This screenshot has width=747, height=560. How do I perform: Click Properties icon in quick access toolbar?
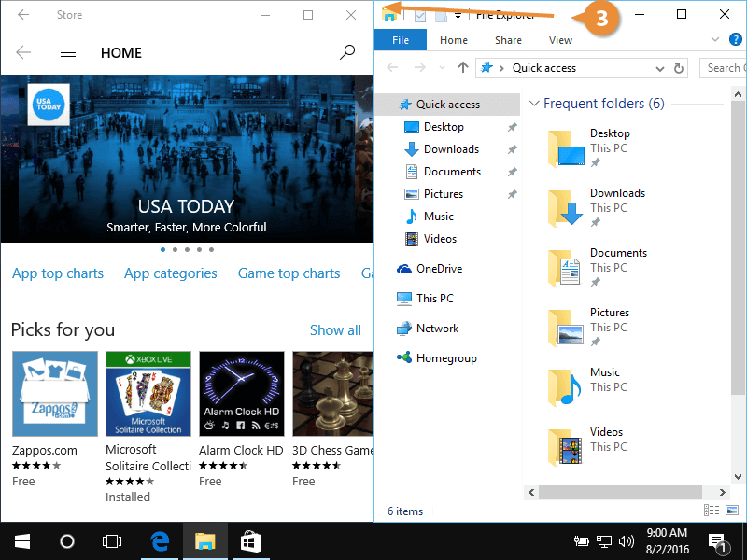419,16
